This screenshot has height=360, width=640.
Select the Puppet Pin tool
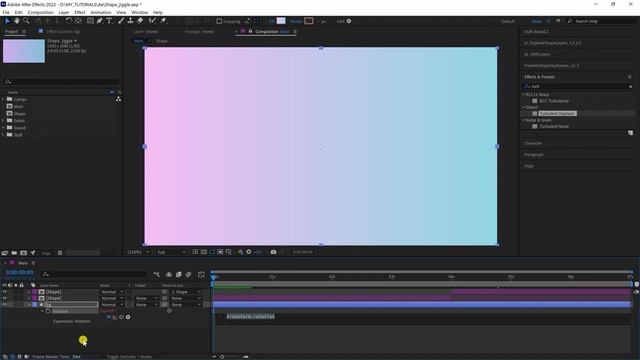pos(163,21)
